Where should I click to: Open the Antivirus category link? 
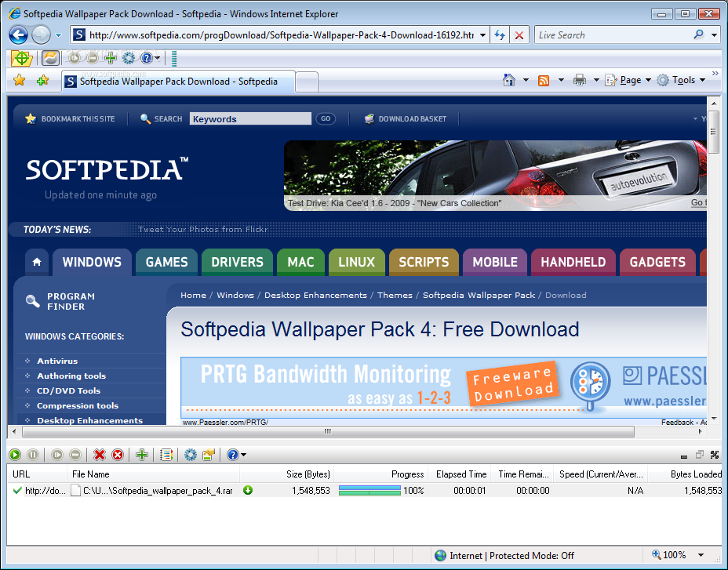(57, 361)
